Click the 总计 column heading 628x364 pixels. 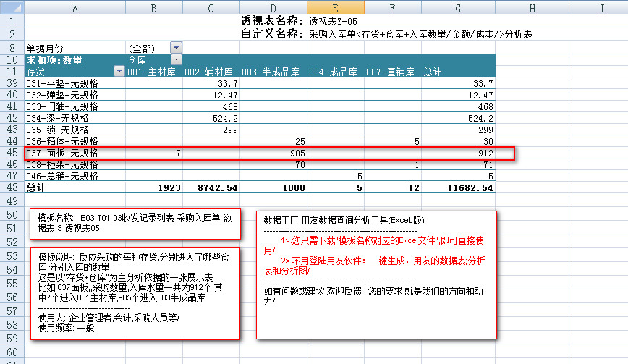[433, 72]
